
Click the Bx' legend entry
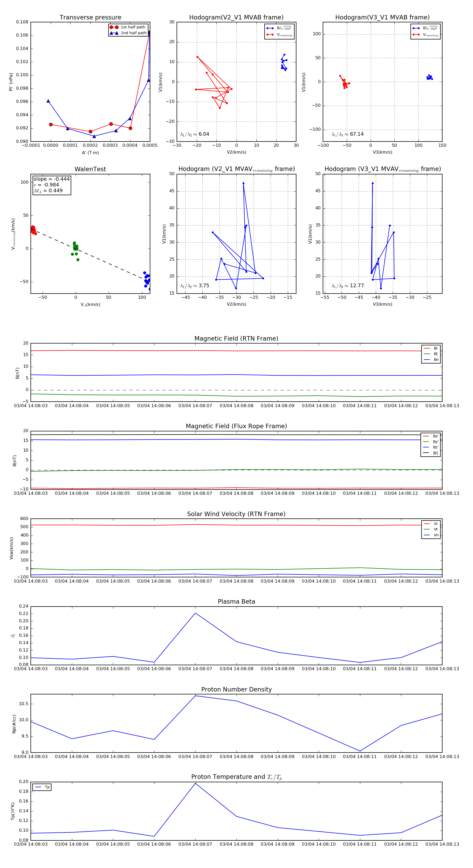(x=431, y=436)
